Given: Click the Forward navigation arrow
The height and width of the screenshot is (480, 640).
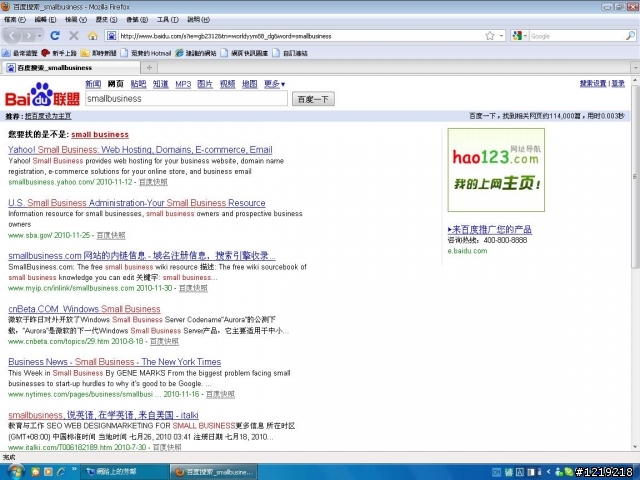Looking at the screenshot, I should pos(28,36).
